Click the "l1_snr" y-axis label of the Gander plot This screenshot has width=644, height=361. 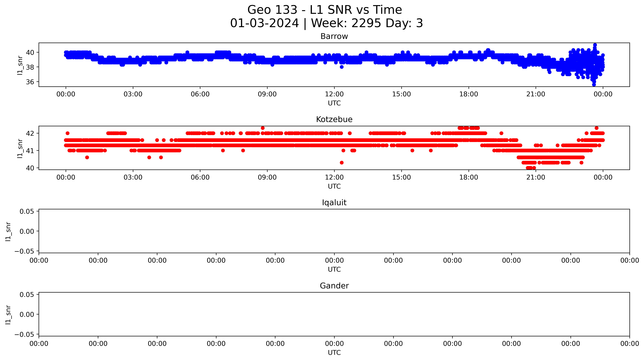click(x=8, y=315)
